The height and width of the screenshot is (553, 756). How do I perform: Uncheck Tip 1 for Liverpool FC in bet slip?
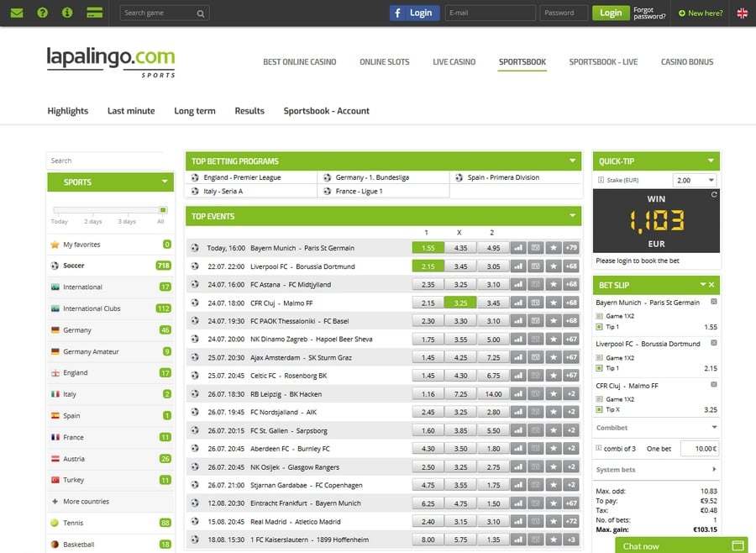point(599,368)
